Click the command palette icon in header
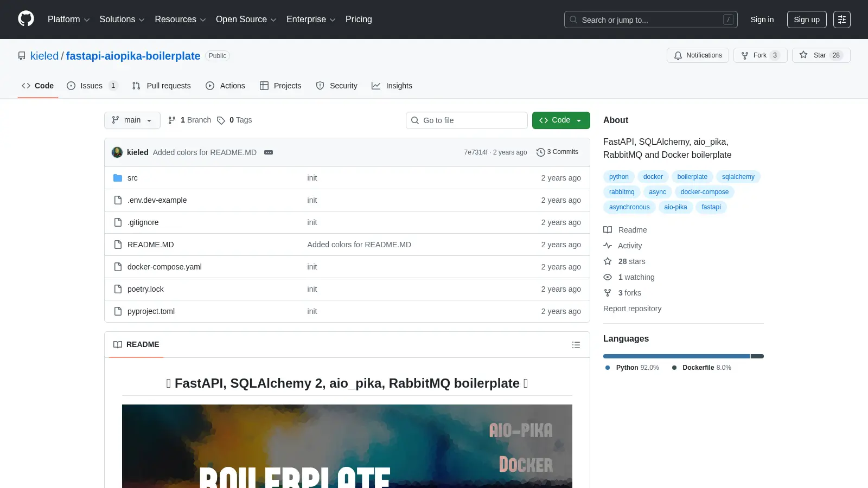Image resolution: width=868 pixels, height=488 pixels. click(x=842, y=20)
